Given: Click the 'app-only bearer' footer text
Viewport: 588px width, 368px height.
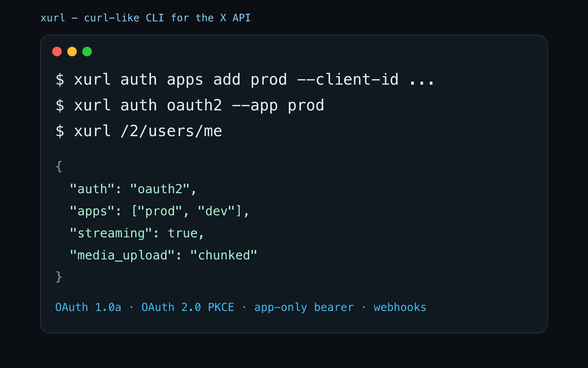Looking at the screenshot, I should pyautogui.click(x=304, y=307).
